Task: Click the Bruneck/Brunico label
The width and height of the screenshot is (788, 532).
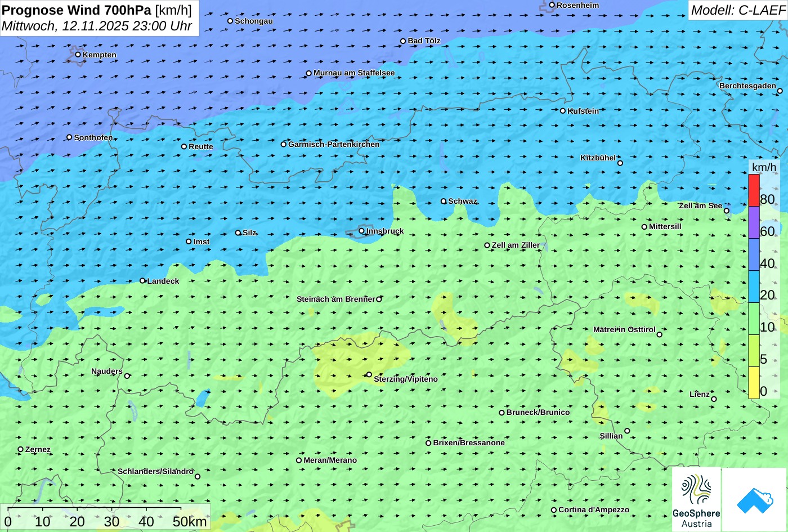Action: click(x=538, y=412)
